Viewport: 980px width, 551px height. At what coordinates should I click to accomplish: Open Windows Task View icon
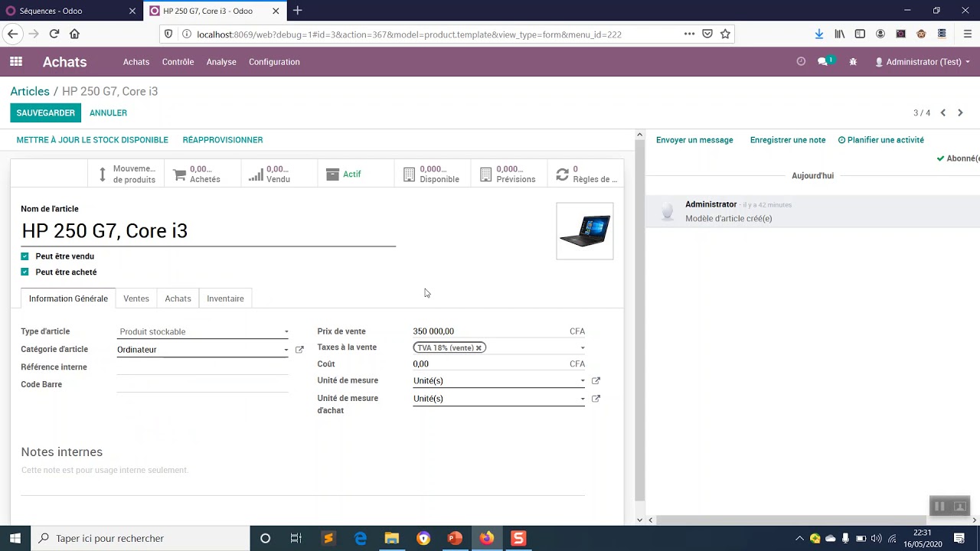click(296, 538)
